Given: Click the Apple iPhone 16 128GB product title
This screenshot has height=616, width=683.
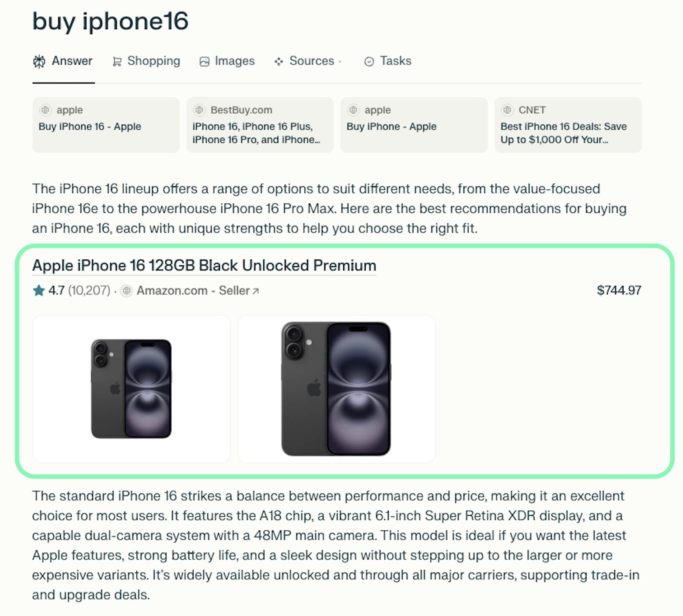Looking at the screenshot, I should 204,265.
